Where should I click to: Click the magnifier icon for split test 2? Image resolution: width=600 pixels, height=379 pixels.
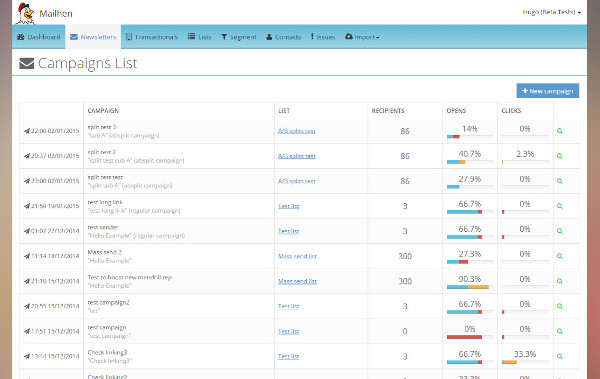[x=560, y=156]
